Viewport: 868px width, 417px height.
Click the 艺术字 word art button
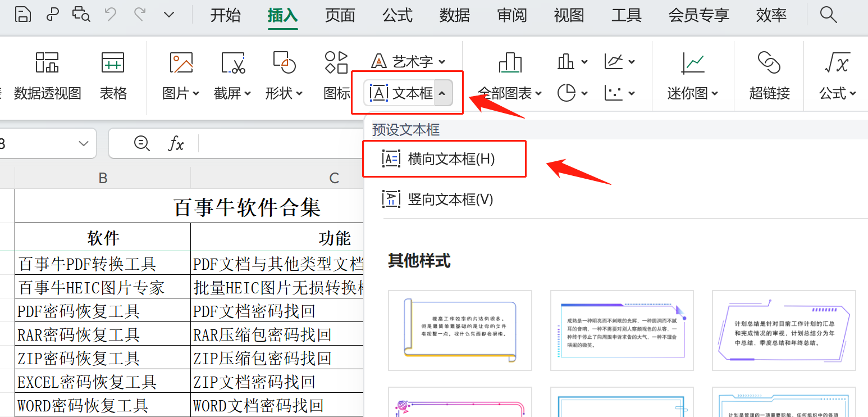(403, 61)
